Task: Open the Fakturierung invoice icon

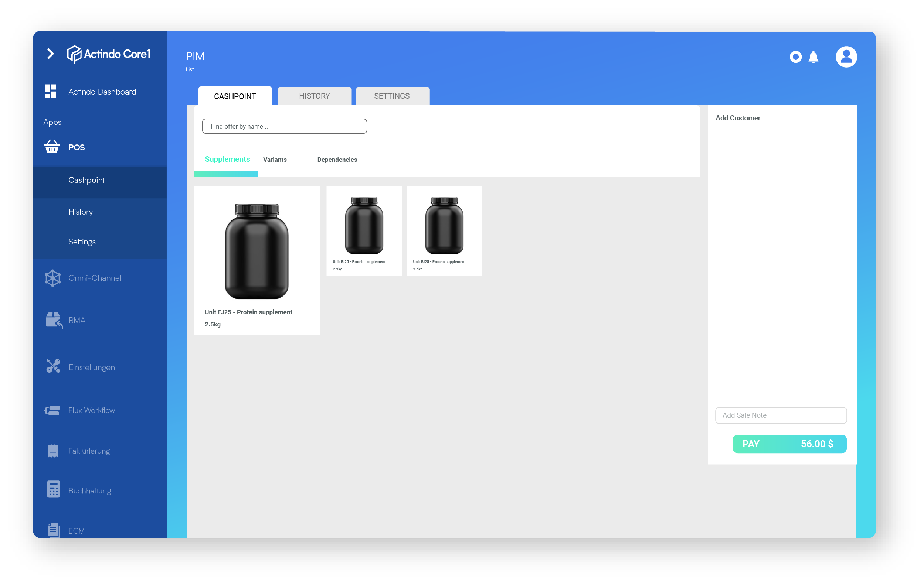Action: coord(53,451)
